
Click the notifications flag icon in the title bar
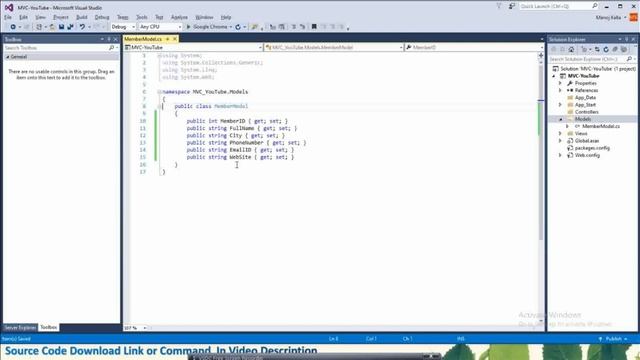[499, 6]
